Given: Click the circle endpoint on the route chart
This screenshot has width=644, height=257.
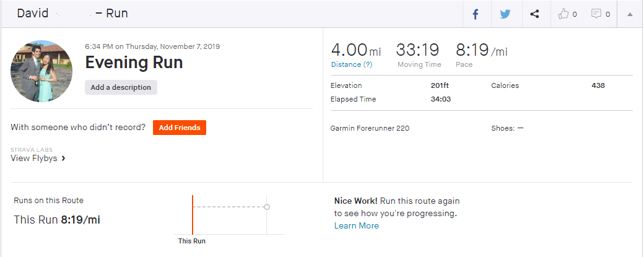Looking at the screenshot, I should point(267,207).
